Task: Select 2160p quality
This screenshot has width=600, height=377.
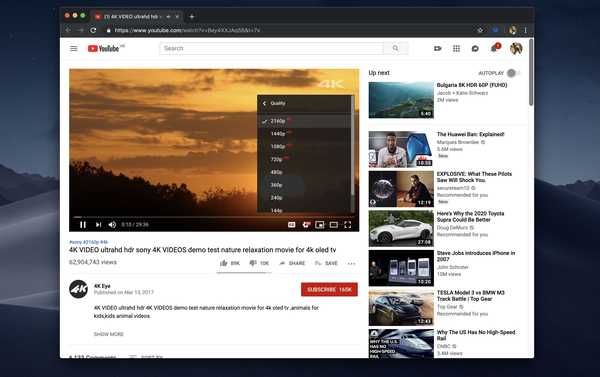Action: click(304, 121)
